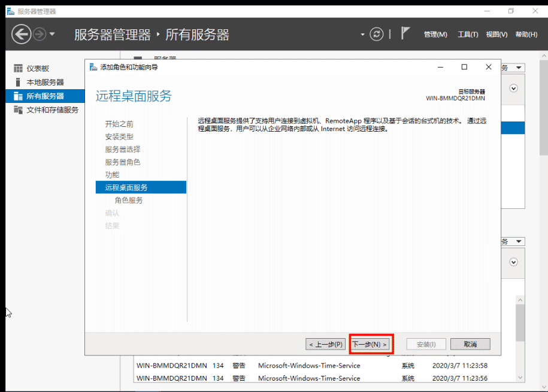Image resolution: width=548 pixels, height=392 pixels.
Task: Click the Next (下一步) button
Action: pyautogui.click(x=370, y=344)
